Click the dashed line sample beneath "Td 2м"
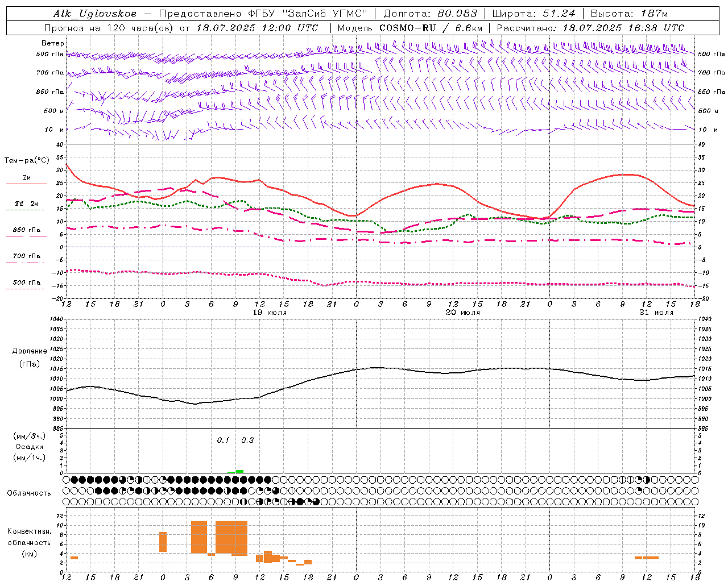This screenshot has height=582, width=728. tap(27, 210)
